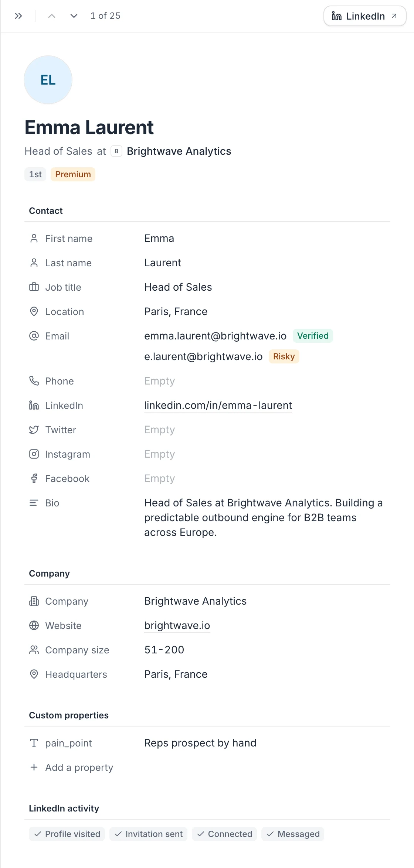
Task: Select the Premium badge
Action: (x=73, y=174)
